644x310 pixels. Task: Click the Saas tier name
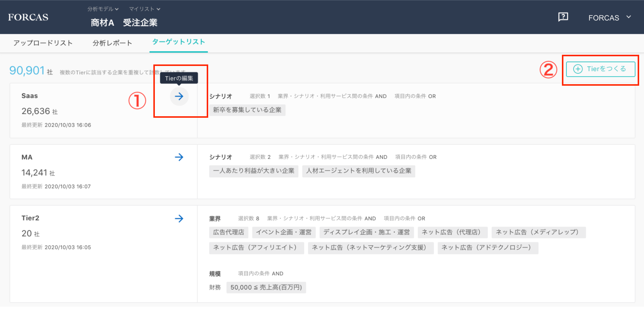tap(29, 96)
